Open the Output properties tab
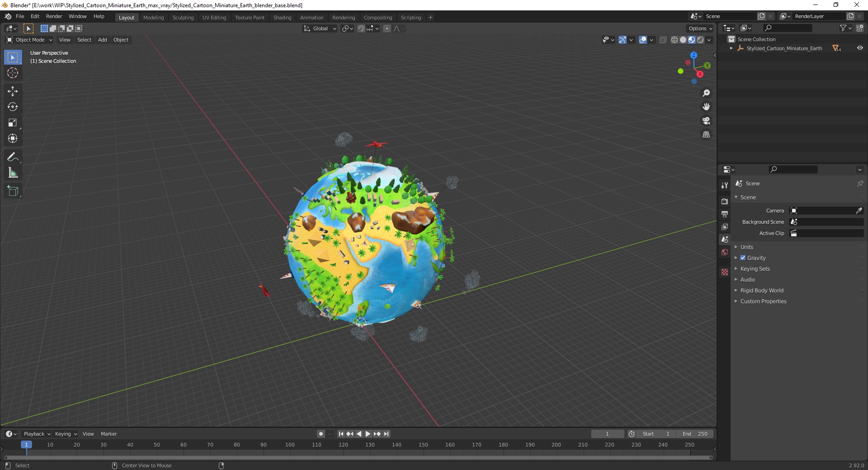Image resolution: width=868 pixels, height=470 pixels. coord(725,214)
